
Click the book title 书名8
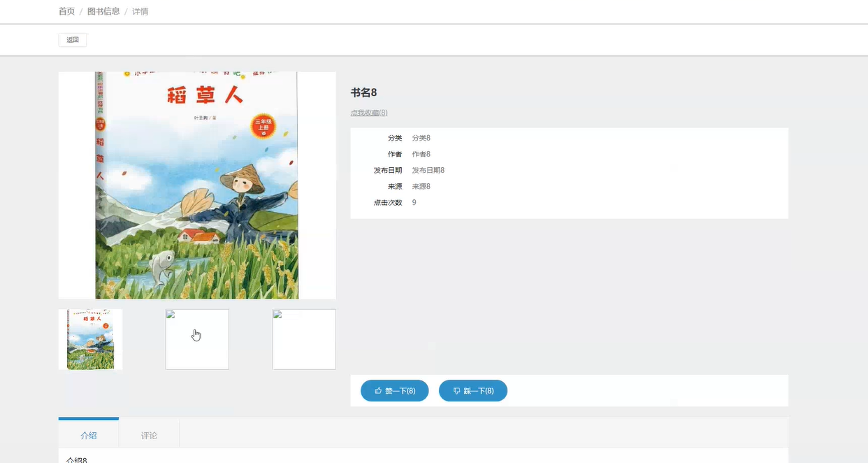point(364,92)
